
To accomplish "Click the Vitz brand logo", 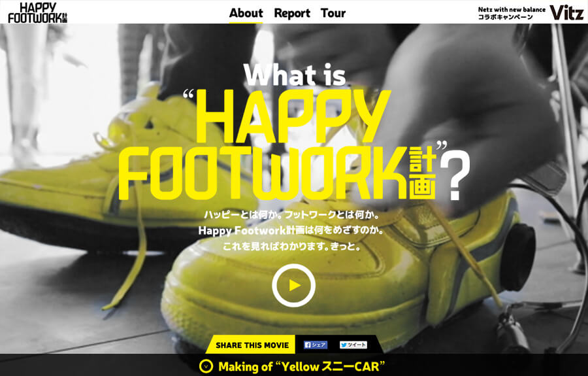I will click(x=566, y=13).
